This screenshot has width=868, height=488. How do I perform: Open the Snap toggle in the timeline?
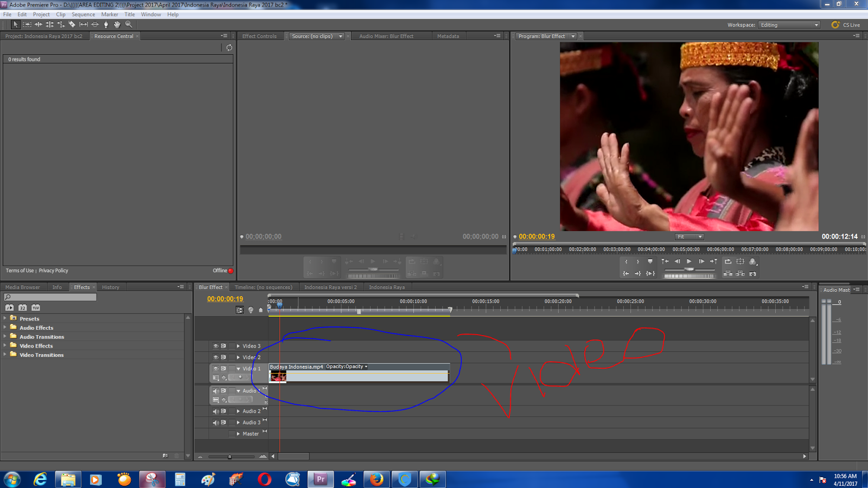click(240, 310)
